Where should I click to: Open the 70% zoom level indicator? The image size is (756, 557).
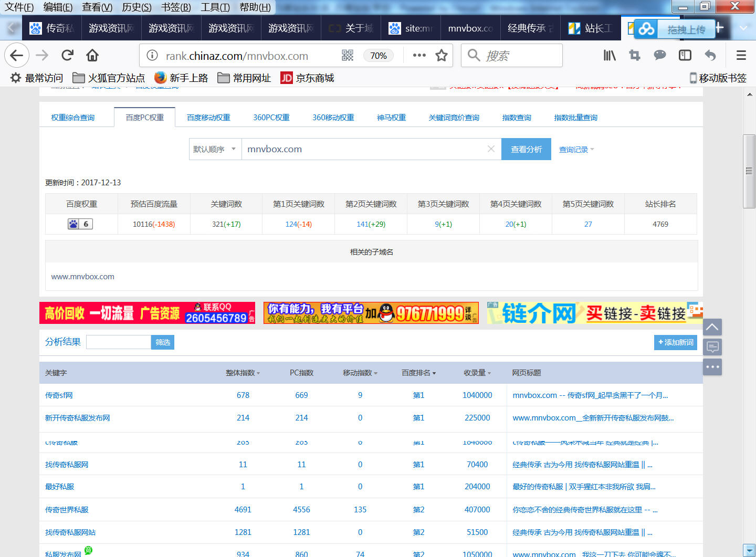pos(379,56)
